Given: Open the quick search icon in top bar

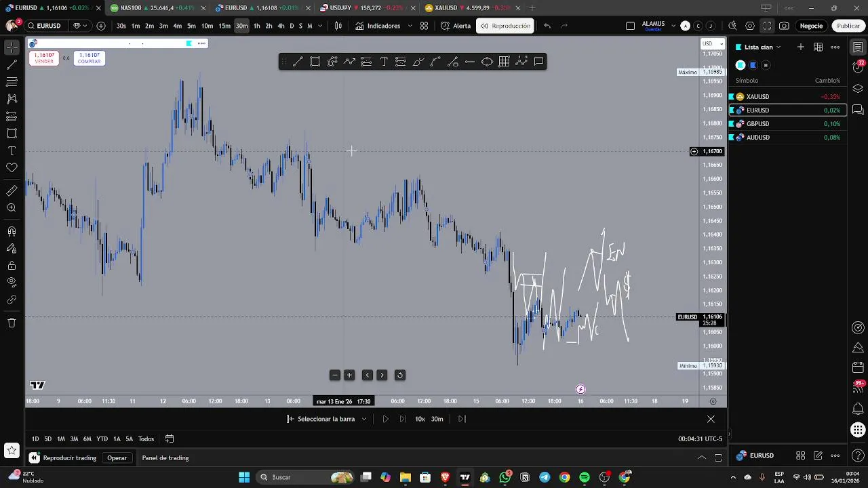Looking at the screenshot, I should point(732,26).
